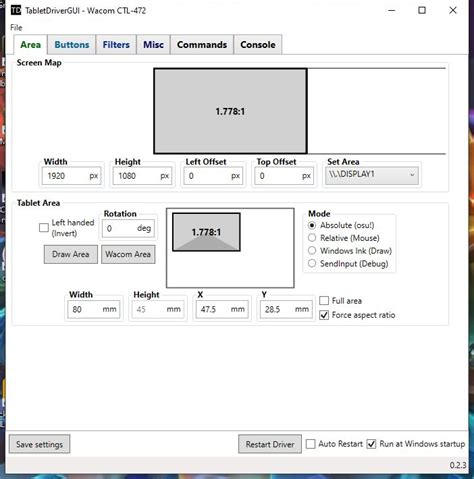Click the tablet area Width mm field

pyautogui.click(x=94, y=309)
